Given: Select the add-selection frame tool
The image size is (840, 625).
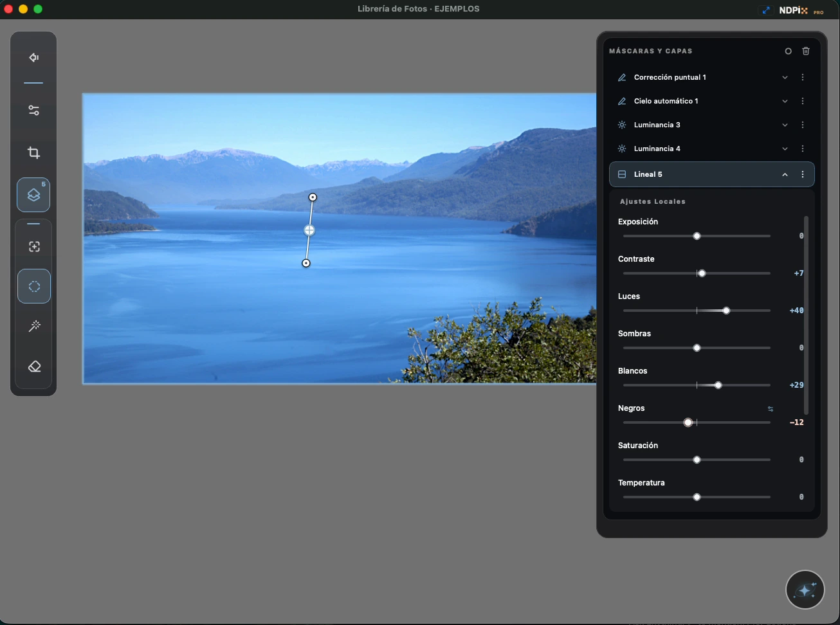Looking at the screenshot, I should point(34,247).
